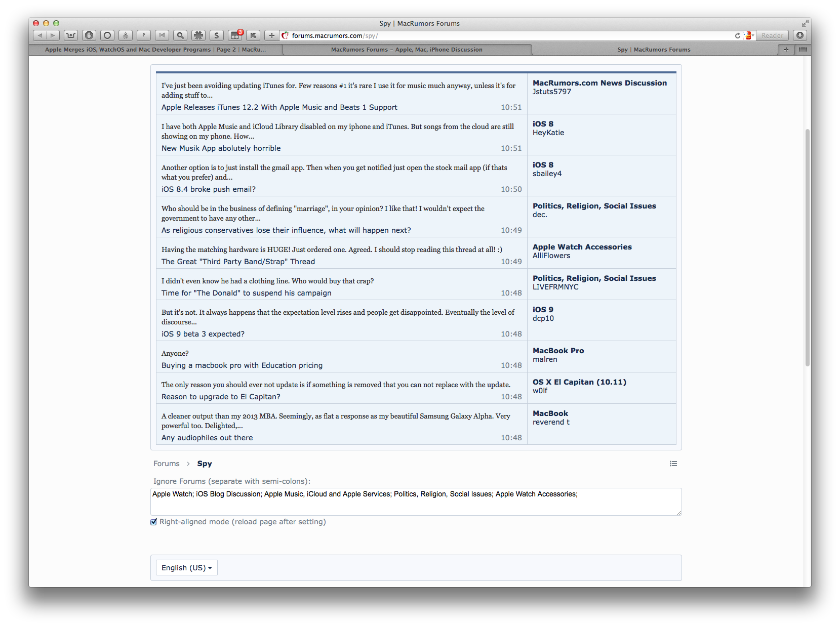
Task: Open thread about The Donald suspending campaign
Action: click(x=247, y=293)
